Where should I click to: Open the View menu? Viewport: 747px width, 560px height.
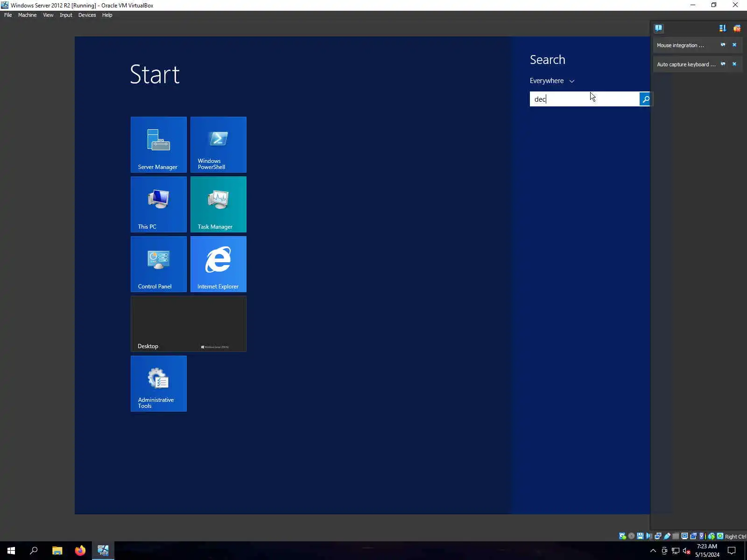(x=48, y=15)
